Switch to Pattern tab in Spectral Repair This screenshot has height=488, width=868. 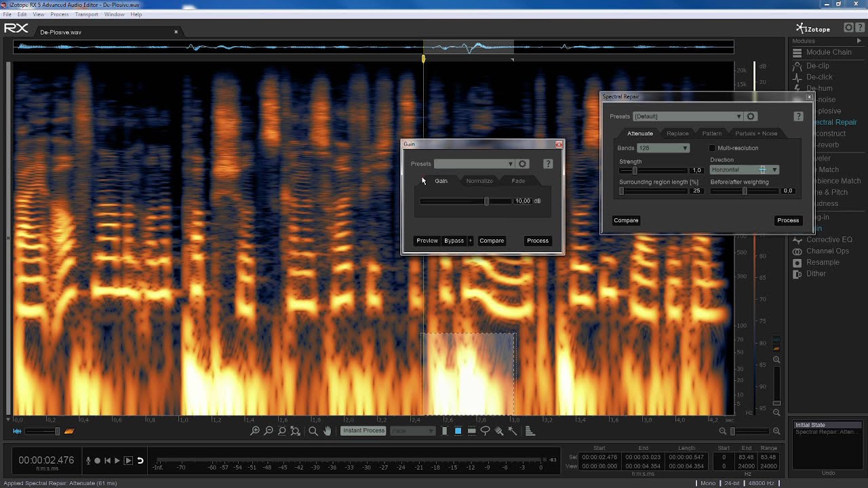(712, 134)
